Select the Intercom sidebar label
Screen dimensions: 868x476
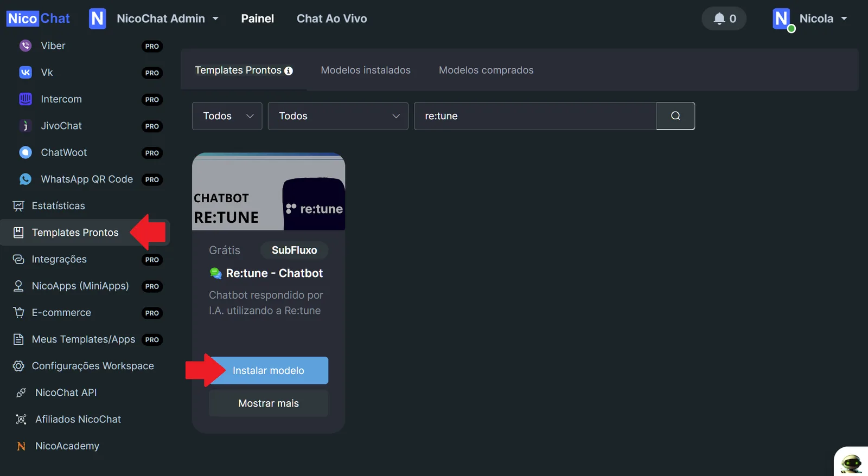[61, 99]
